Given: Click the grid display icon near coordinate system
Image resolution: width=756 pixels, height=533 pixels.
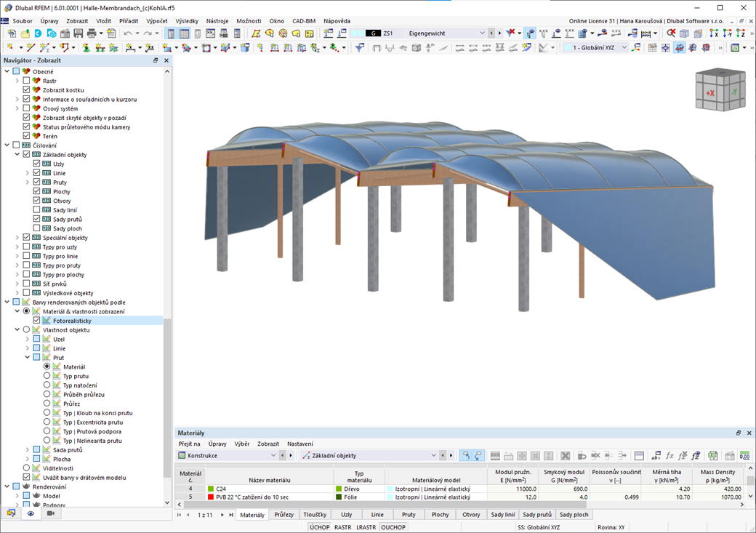Looking at the screenshot, I should (652, 47).
